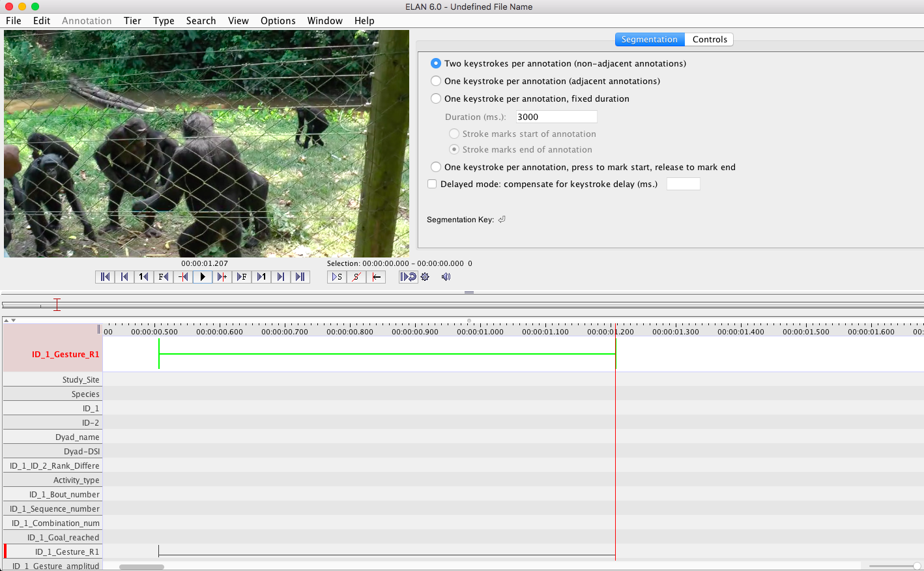The height and width of the screenshot is (571, 924).
Task: Click the Play Selection (S) button
Action: 336,277
